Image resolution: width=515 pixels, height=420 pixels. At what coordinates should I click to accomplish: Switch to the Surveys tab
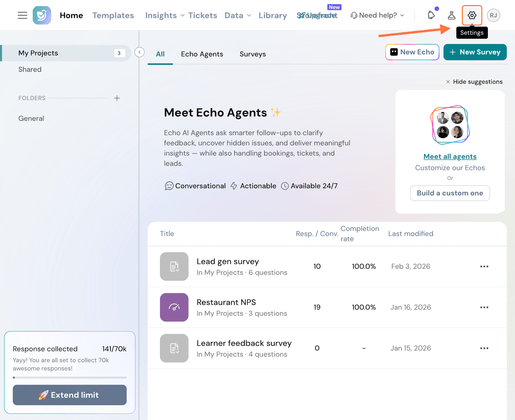tap(253, 54)
